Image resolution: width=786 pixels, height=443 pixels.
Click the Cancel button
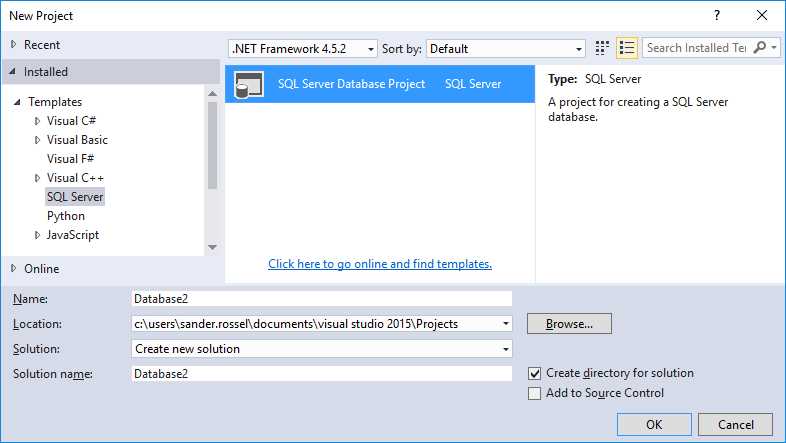coord(735,424)
